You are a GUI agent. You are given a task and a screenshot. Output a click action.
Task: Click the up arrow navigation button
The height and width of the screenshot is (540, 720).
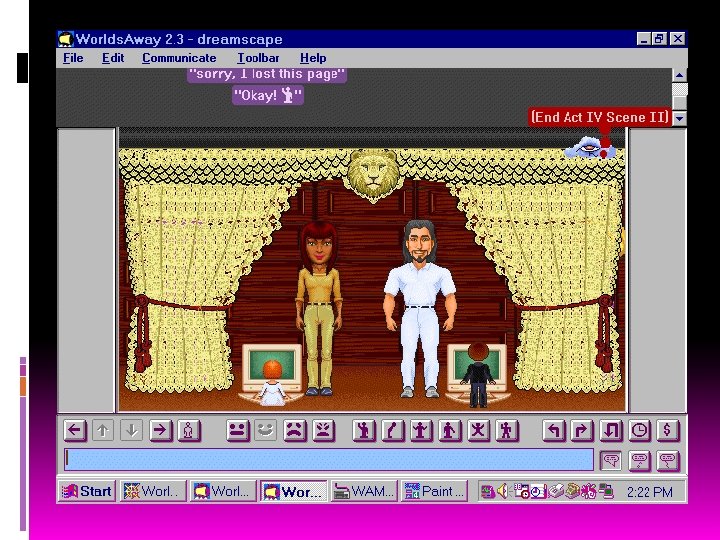[x=103, y=431]
